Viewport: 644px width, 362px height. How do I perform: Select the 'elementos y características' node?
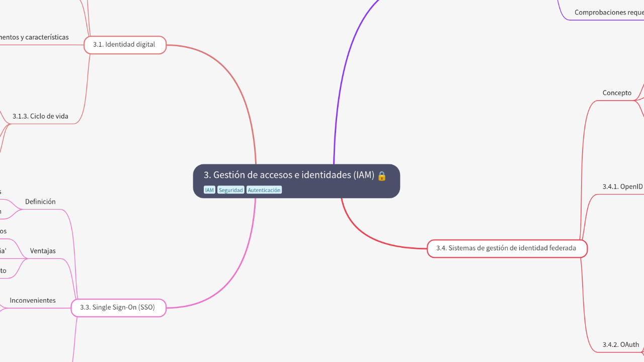tap(34, 37)
